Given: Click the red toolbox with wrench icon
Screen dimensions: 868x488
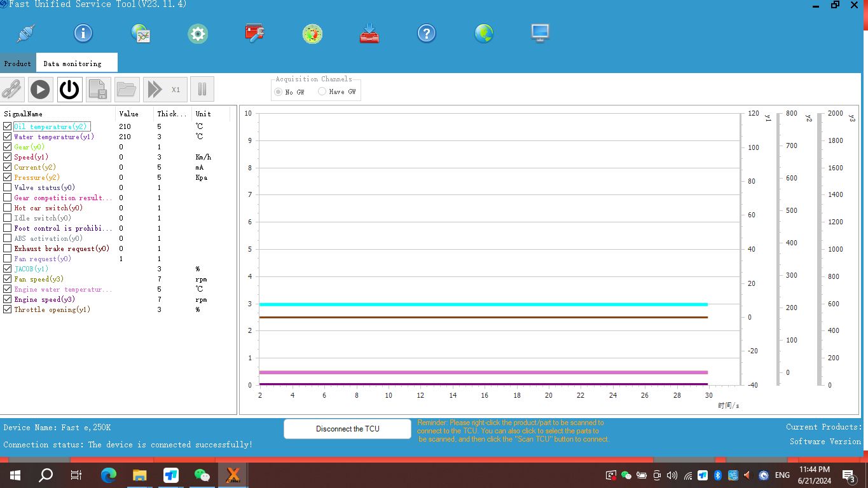Looking at the screenshot, I should [254, 34].
